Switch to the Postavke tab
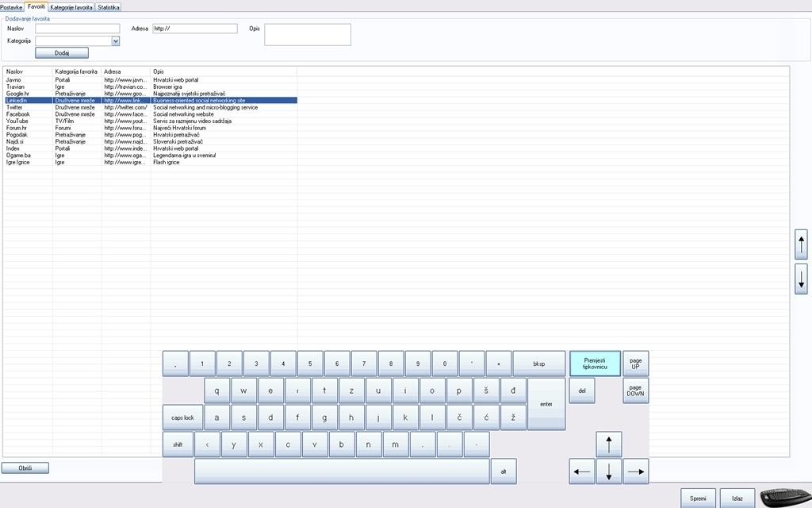This screenshot has height=508, width=812. (x=12, y=7)
